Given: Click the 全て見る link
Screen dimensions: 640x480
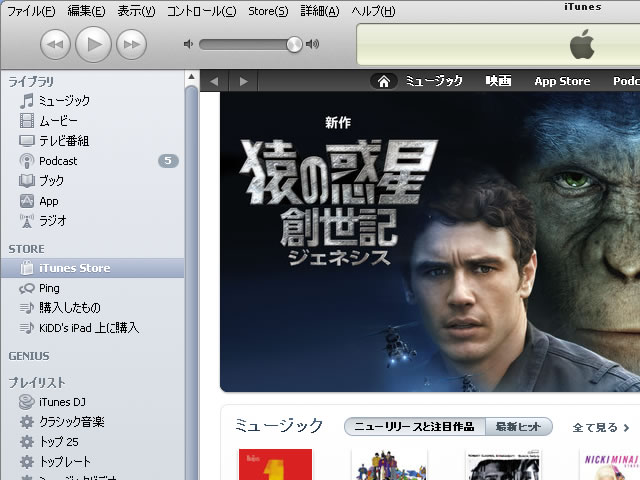Looking at the screenshot, I should coord(601,428).
